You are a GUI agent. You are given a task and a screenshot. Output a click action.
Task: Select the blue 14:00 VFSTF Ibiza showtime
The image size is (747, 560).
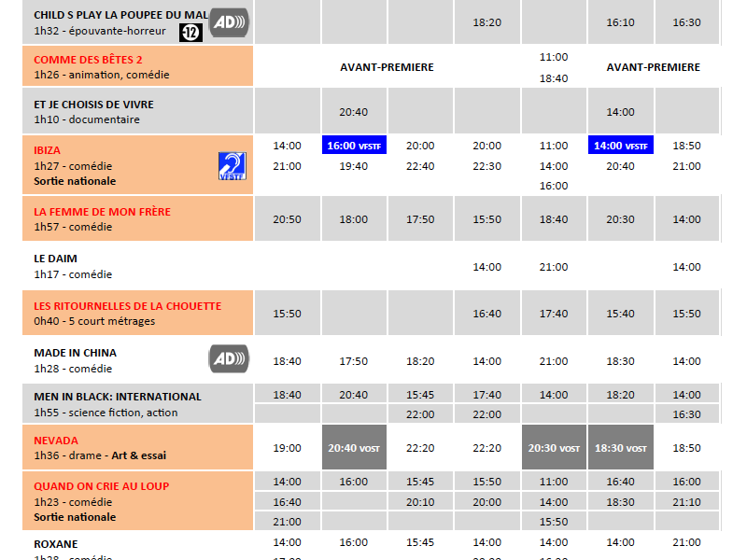point(620,146)
